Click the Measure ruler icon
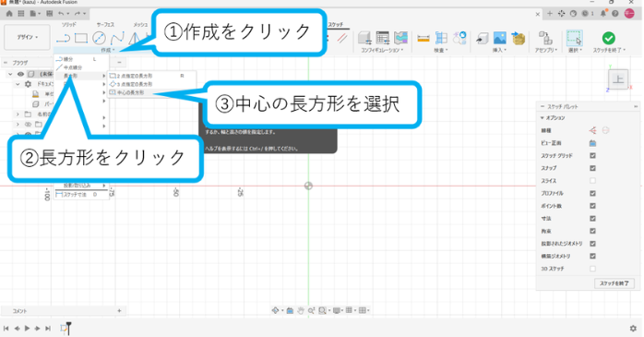This screenshot has height=337, width=644. click(x=423, y=39)
